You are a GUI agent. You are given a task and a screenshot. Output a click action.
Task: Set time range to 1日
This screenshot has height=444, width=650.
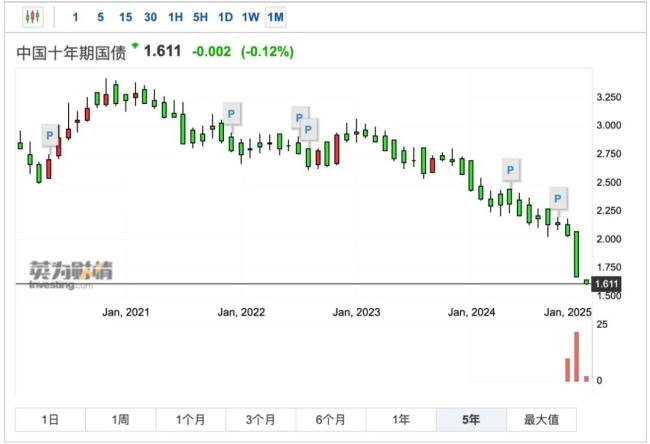(x=50, y=420)
